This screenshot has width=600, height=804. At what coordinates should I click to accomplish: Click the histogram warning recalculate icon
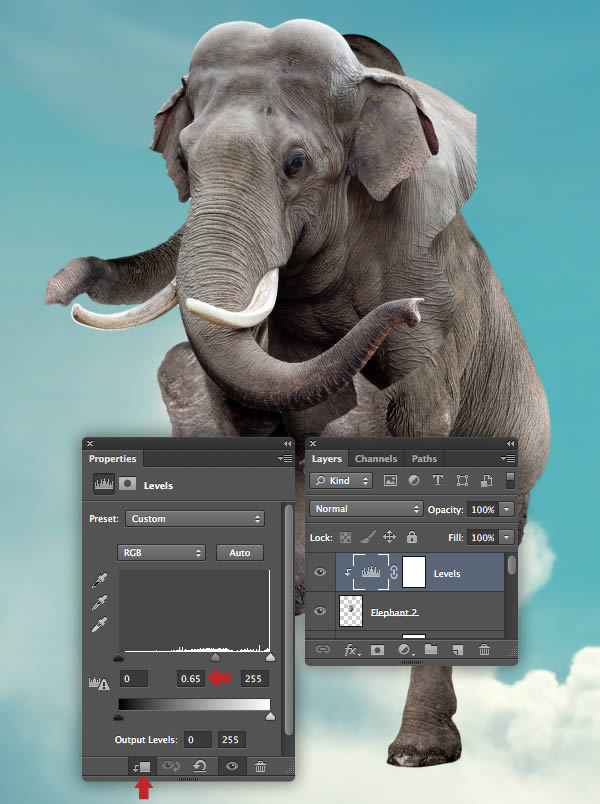(x=99, y=683)
